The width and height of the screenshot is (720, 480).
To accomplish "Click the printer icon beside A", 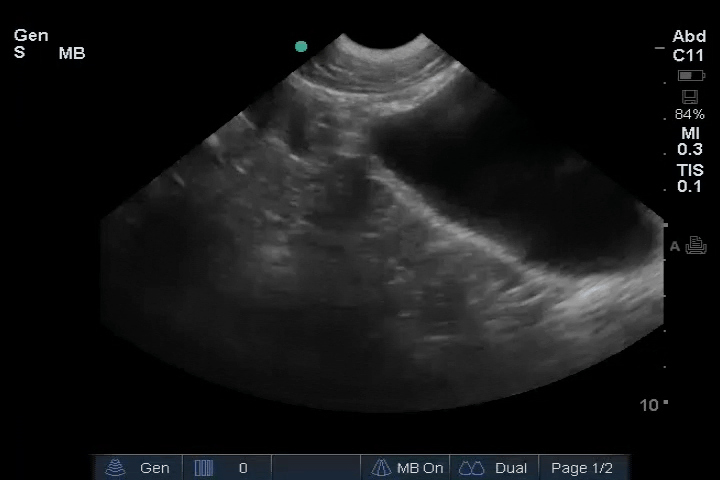I will [696, 246].
